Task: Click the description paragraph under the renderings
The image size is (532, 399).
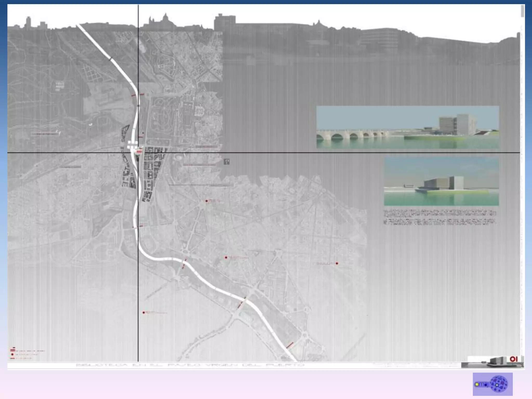Action: pos(440,217)
